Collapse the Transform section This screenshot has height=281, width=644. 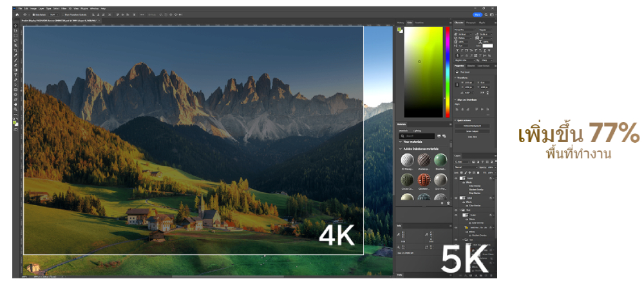[455, 78]
